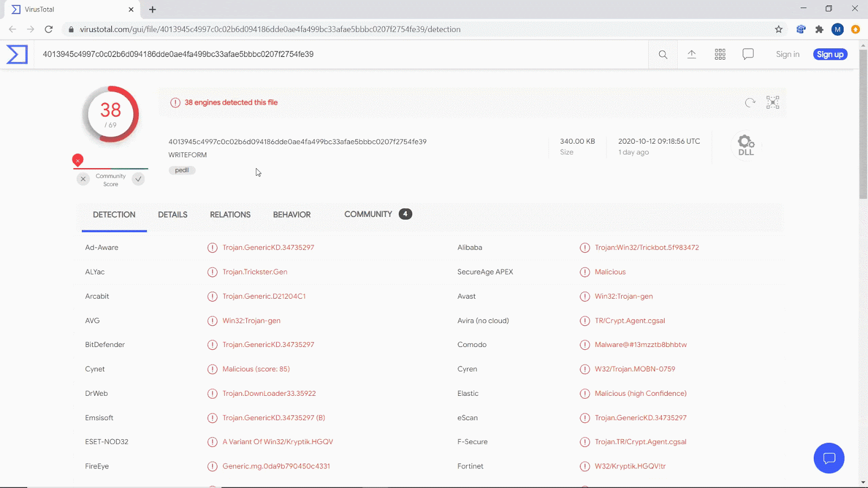Viewport: 868px width, 488px height.
Task: Open the RELATIONS tab
Action: tap(230, 215)
